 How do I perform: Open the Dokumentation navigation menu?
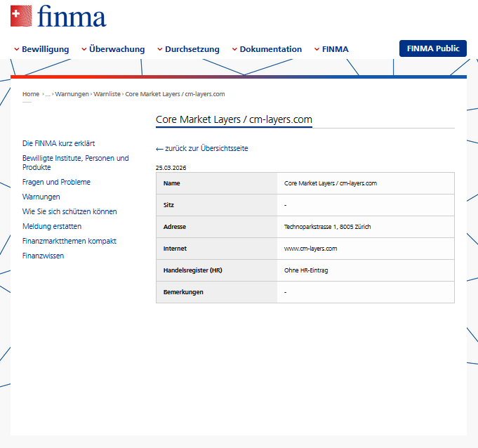pyautogui.click(x=267, y=49)
